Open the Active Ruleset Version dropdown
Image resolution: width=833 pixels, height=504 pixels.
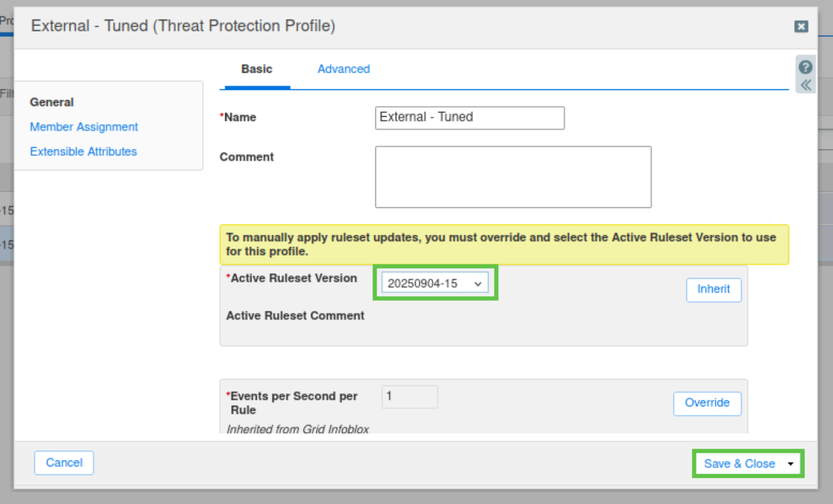435,284
